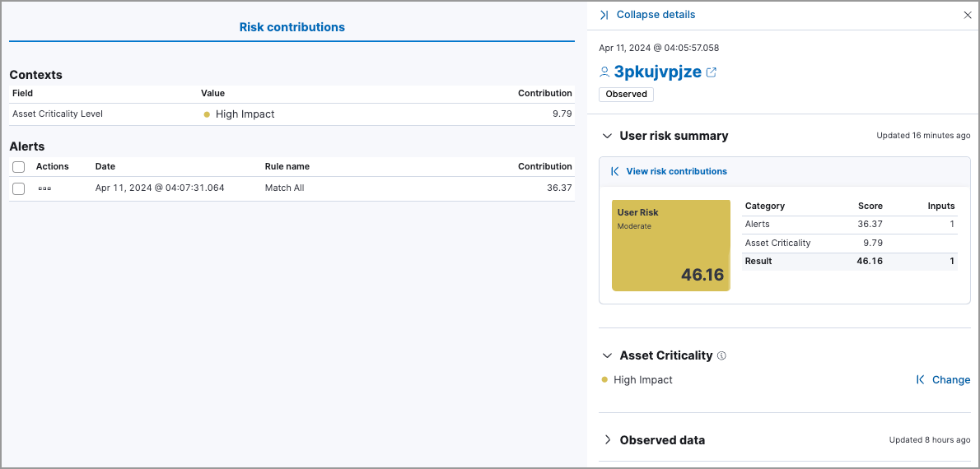980x469 pixels.
Task: Check the Match All alert row checkbox
Action: (x=19, y=188)
